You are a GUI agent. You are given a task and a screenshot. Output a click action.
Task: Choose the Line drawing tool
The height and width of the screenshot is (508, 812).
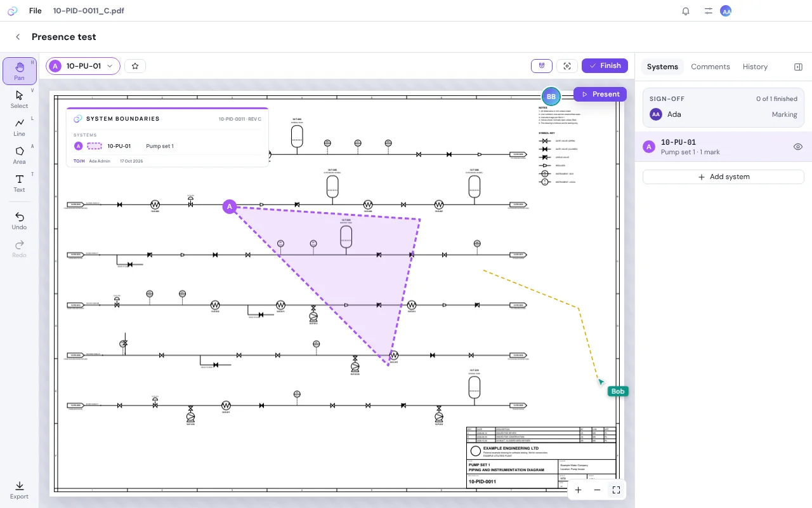(20, 127)
